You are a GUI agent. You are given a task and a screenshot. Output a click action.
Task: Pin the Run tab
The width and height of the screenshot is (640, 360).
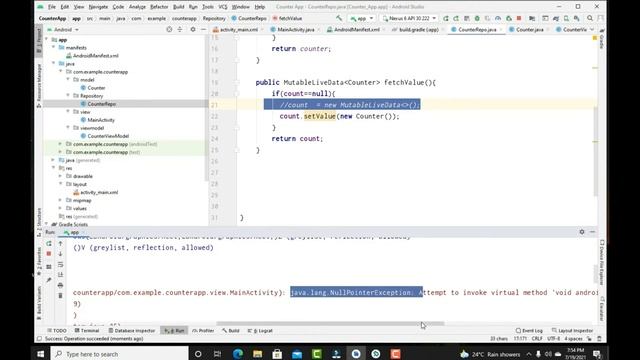(49, 280)
